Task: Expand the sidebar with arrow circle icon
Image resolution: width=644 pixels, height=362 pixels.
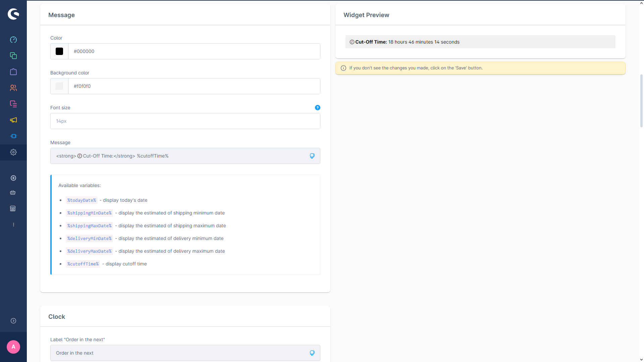Action: [13, 321]
